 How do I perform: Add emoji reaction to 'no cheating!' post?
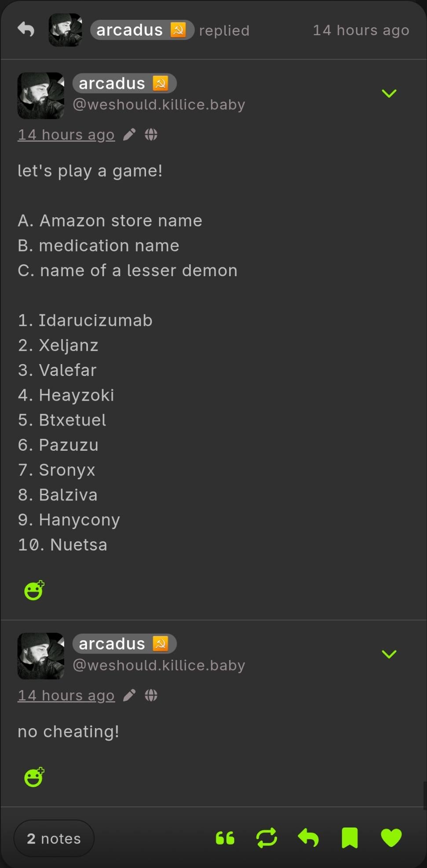34,777
